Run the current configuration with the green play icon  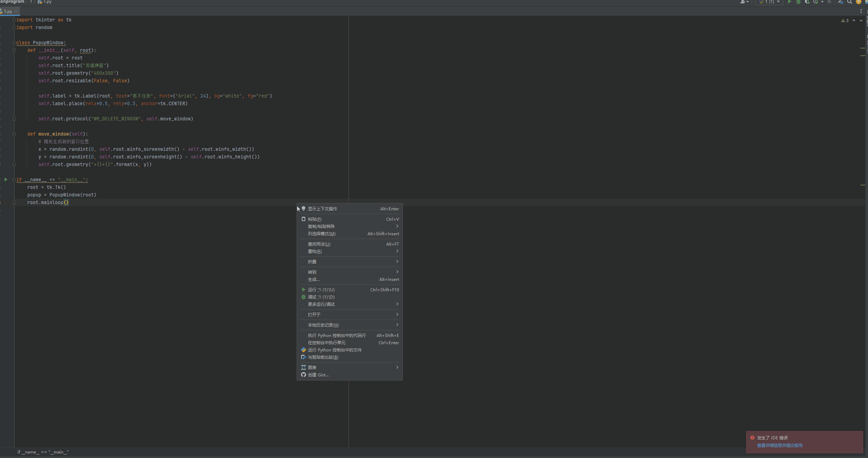click(x=789, y=2)
